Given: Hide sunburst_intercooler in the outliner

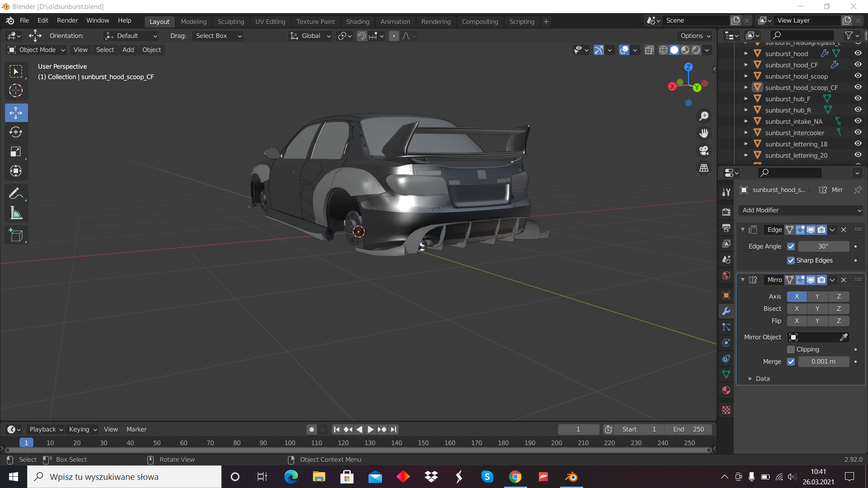Looking at the screenshot, I should [x=858, y=132].
